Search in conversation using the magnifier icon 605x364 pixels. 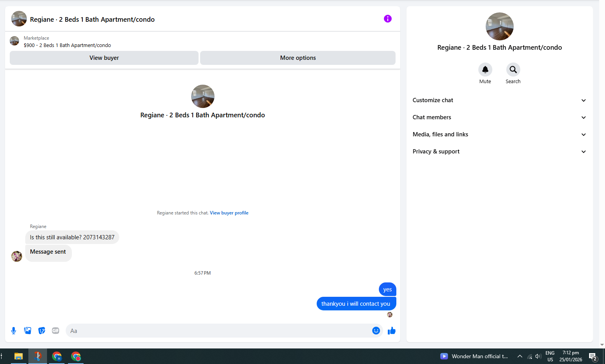[513, 70]
